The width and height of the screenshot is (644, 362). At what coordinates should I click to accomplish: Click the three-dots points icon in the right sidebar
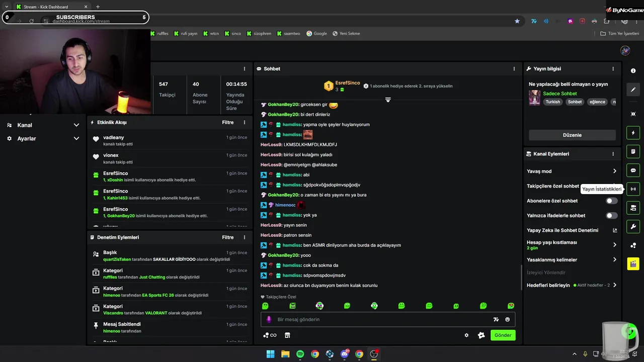[x=633, y=245]
